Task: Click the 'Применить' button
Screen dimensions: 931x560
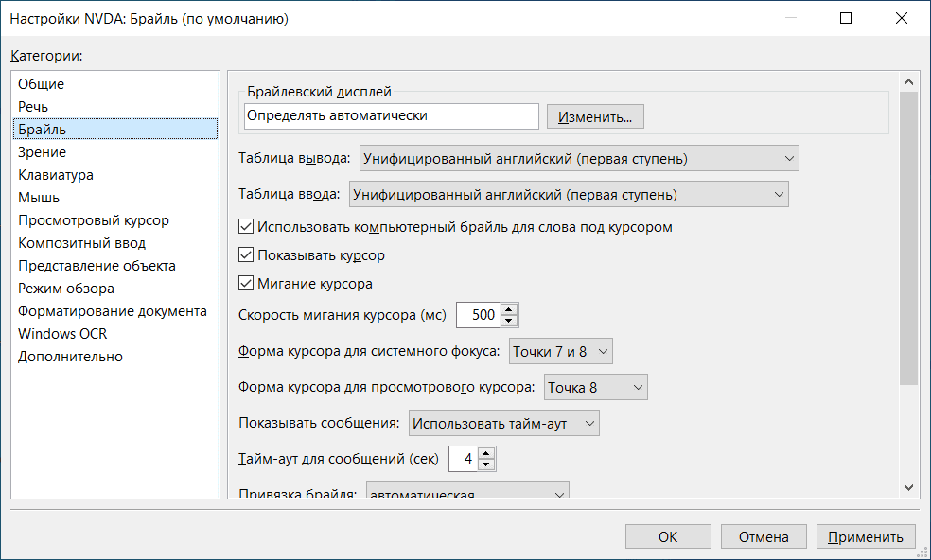Action: coord(866,536)
